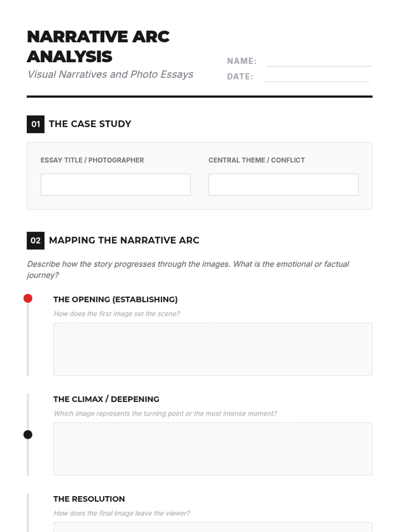Click the Central Theme / Conflict input box
This screenshot has height=532, width=399.
point(283,185)
